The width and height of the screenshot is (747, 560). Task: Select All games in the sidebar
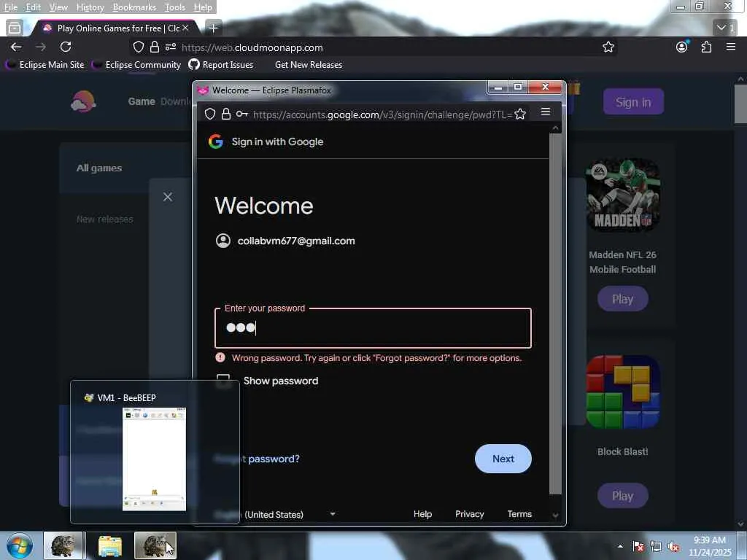coord(99,168)
